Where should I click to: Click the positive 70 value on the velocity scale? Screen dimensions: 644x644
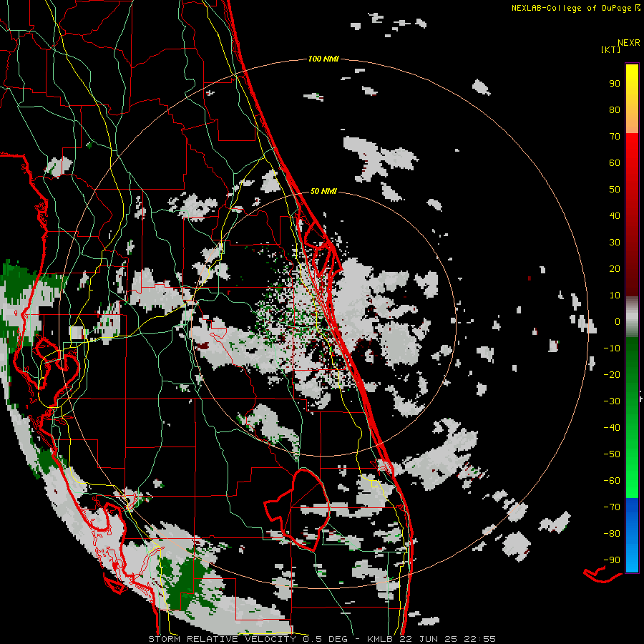pos(615,137)
